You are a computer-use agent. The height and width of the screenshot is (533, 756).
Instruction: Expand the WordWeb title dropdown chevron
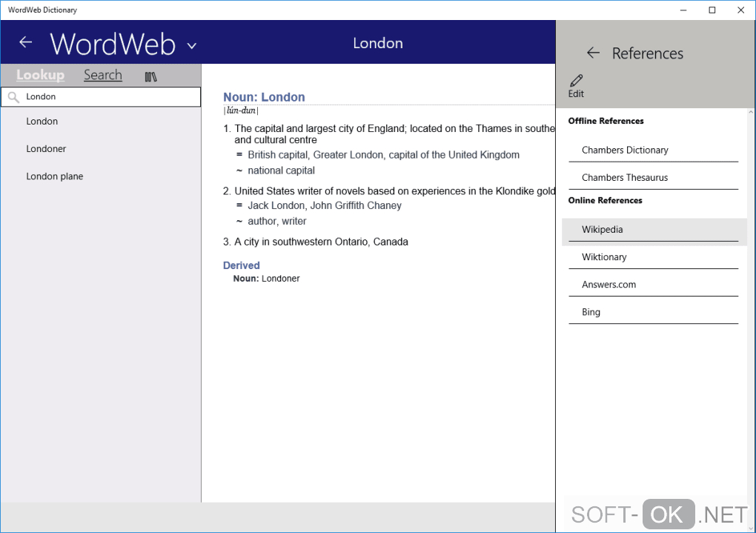click(191, 46)
